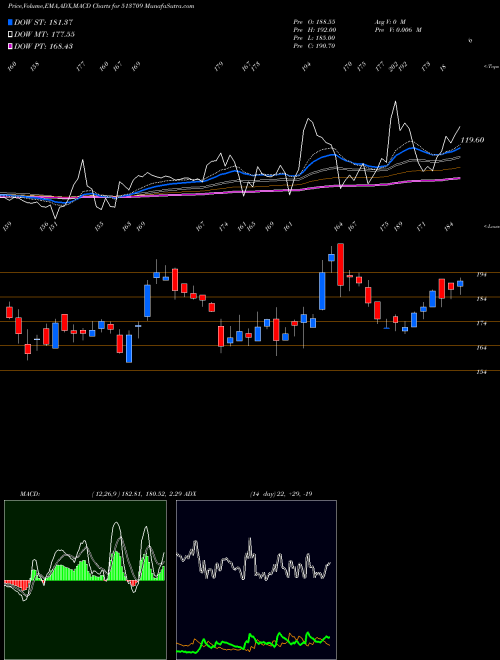Click the '<Tops' label at right edge

(x=491, y=67)
